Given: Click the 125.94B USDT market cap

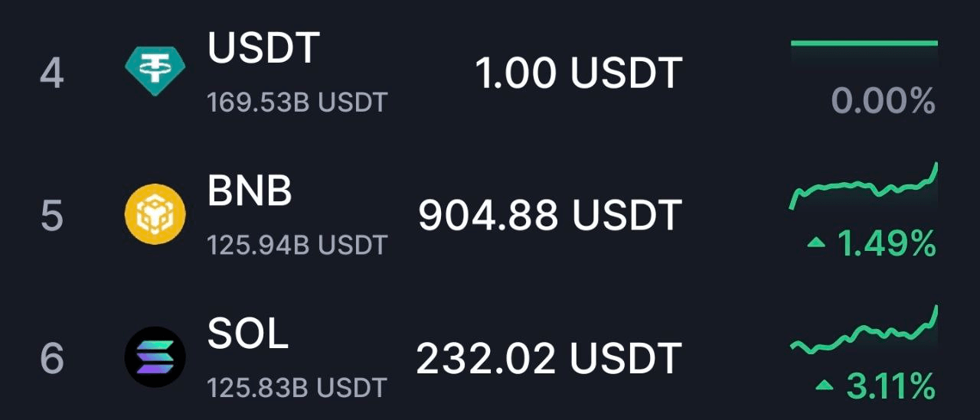Looking at the screenshot, I should [297, 245].
